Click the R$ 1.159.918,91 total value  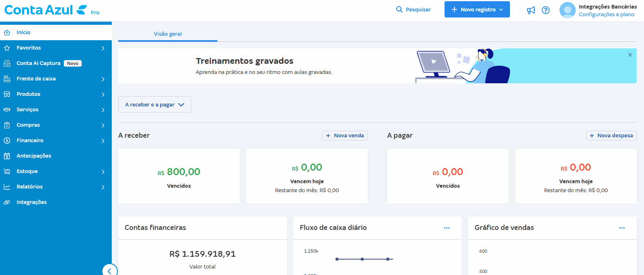click(x=202, y=254)
